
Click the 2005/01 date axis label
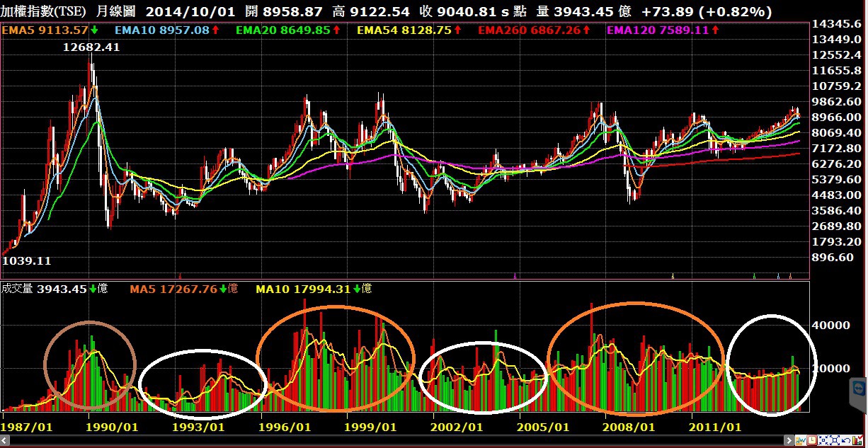click(x=543, y=427)
